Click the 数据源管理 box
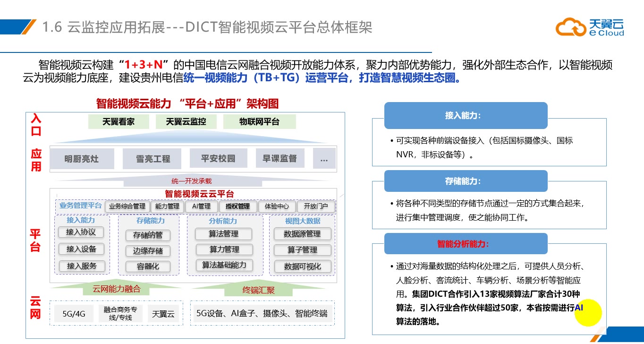644x344 pixels. [x=302, y=234]
